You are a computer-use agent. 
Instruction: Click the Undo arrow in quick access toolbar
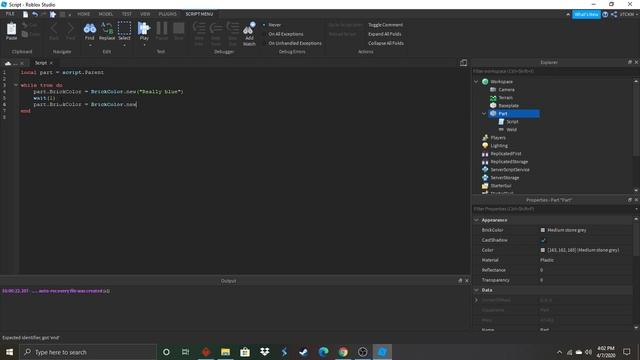[x=35, y=14]
